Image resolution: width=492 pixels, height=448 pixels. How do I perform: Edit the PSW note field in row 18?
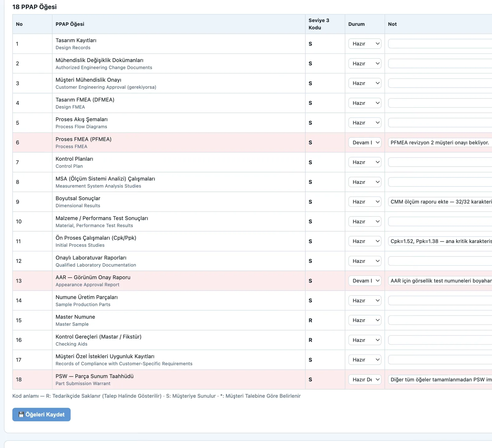click(x=440, y=379)
